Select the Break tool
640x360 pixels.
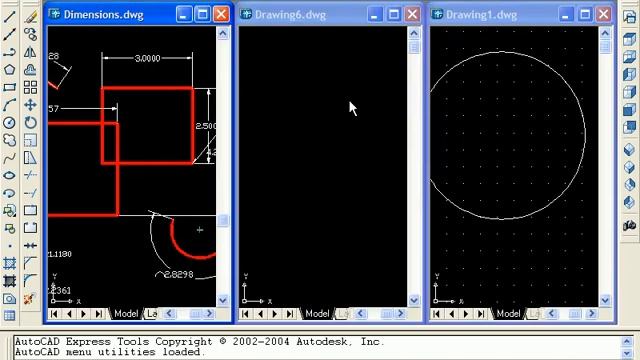click(x=30, y=228)
